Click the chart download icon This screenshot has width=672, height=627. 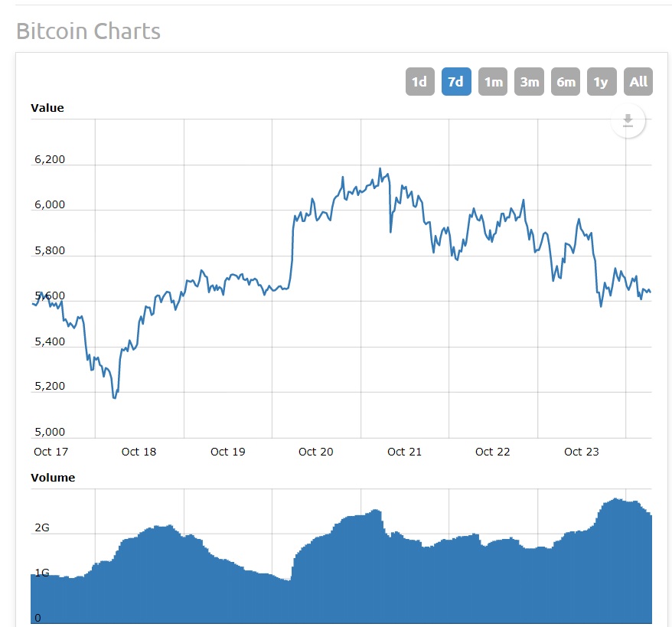pos(628,121)
